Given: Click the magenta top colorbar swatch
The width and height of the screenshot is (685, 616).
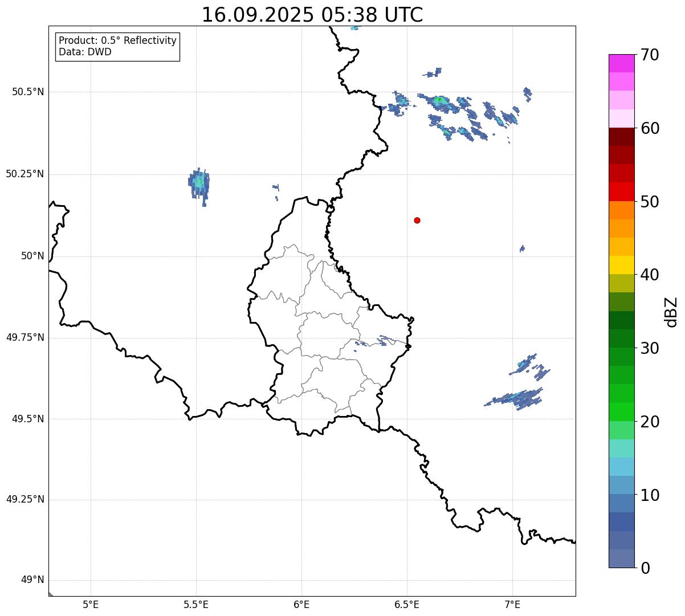Looking at the screenshot, I should click(x=622, y=63).
